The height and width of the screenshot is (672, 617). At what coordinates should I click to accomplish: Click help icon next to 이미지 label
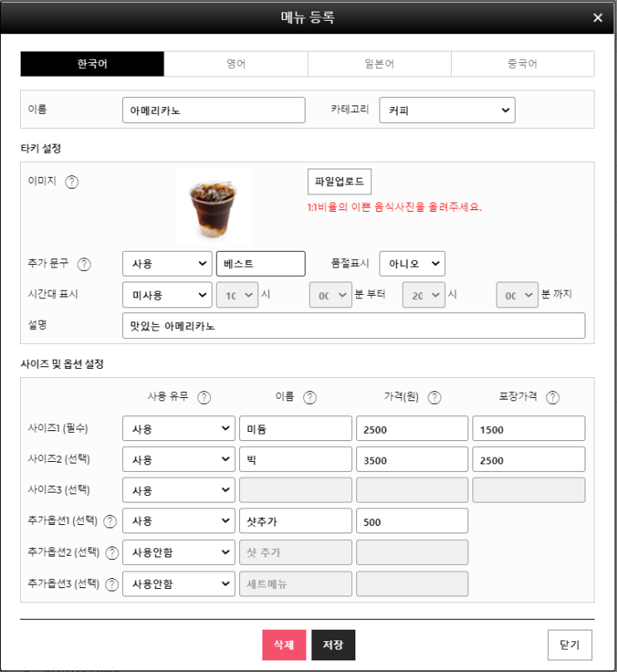[71, 182]
